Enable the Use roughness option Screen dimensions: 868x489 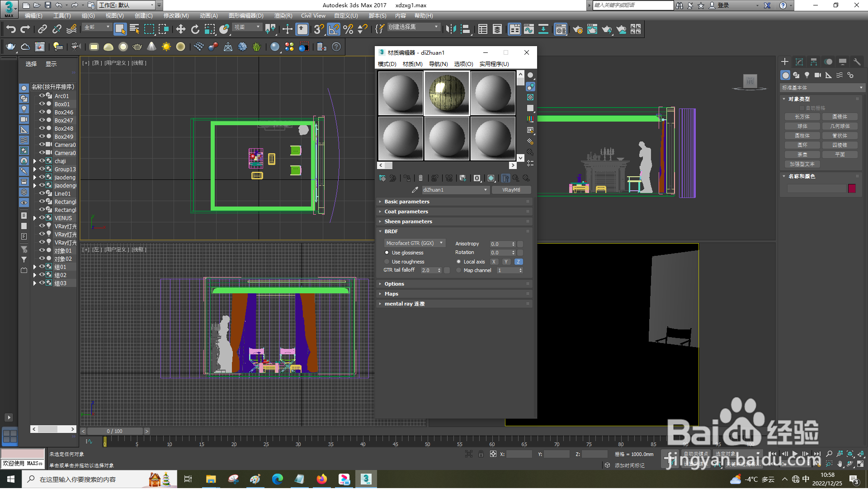(387, 262)
